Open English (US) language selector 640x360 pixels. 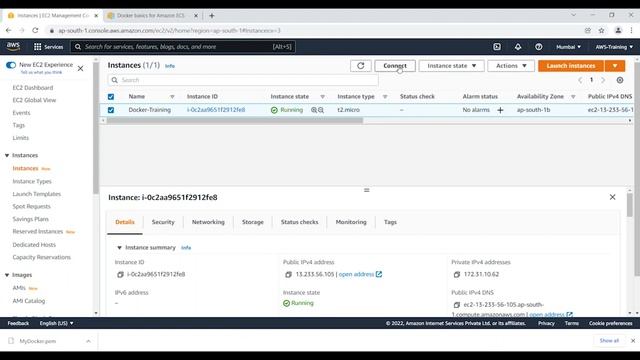coord(56,323)
